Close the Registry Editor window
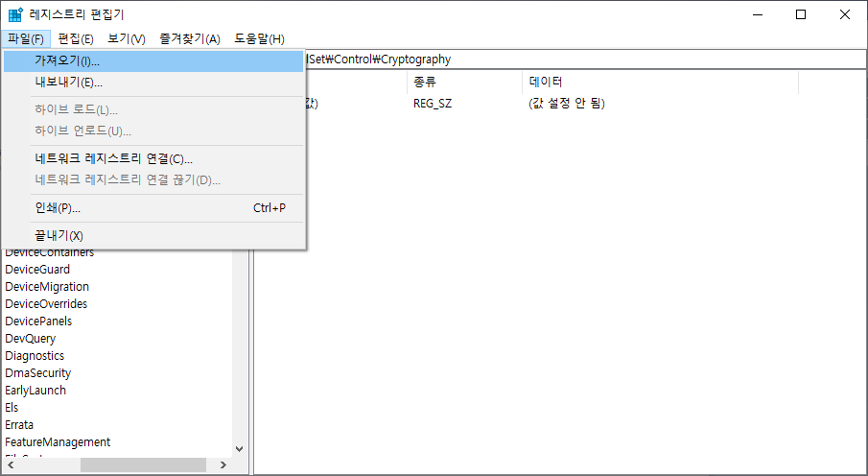The width and height of the screenshot is (868, 476). pos(845,15)
